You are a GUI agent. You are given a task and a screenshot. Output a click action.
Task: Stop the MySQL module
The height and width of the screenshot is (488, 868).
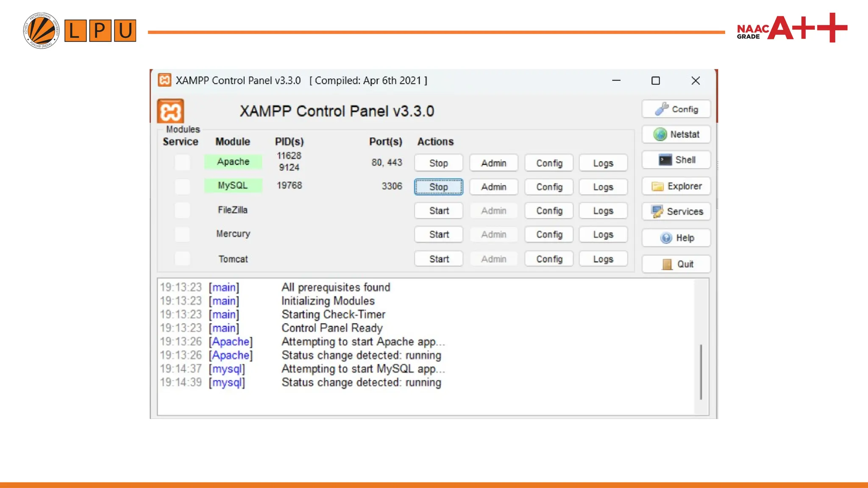(438, 187)
